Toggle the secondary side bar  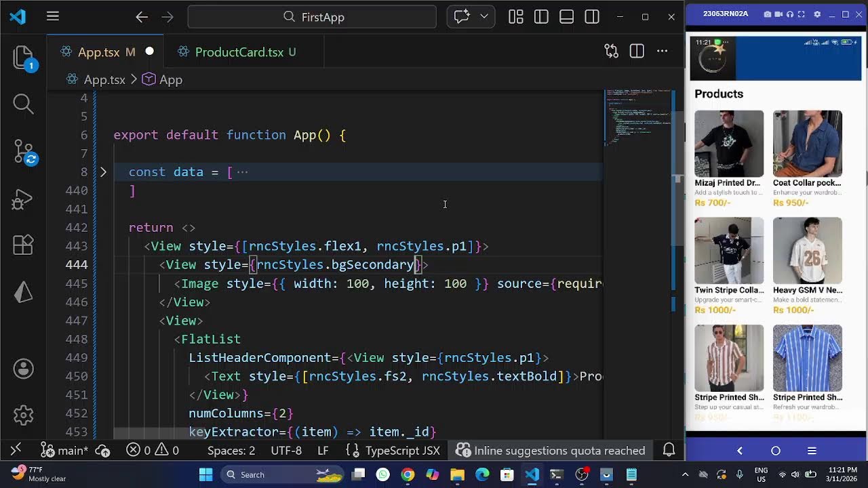592,17
